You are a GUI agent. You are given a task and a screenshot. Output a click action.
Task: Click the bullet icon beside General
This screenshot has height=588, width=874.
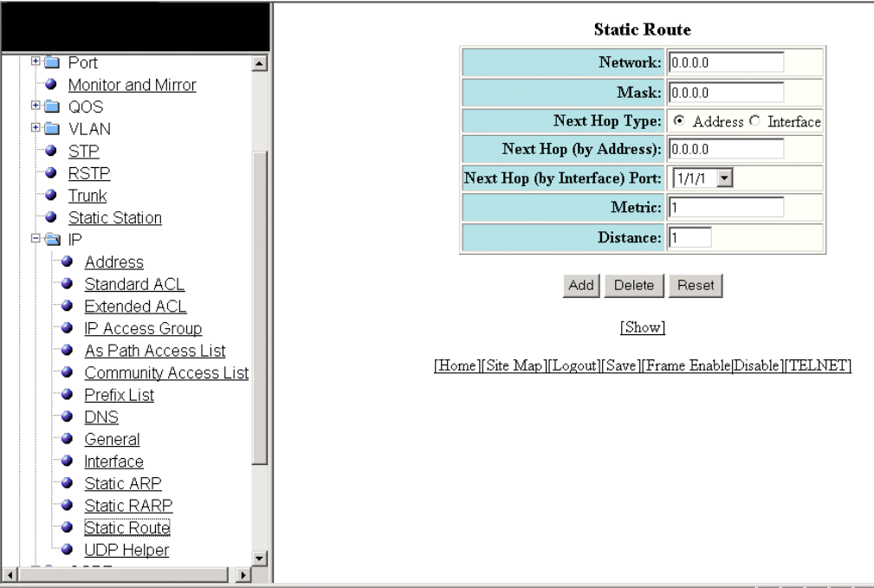coord(67,439)
